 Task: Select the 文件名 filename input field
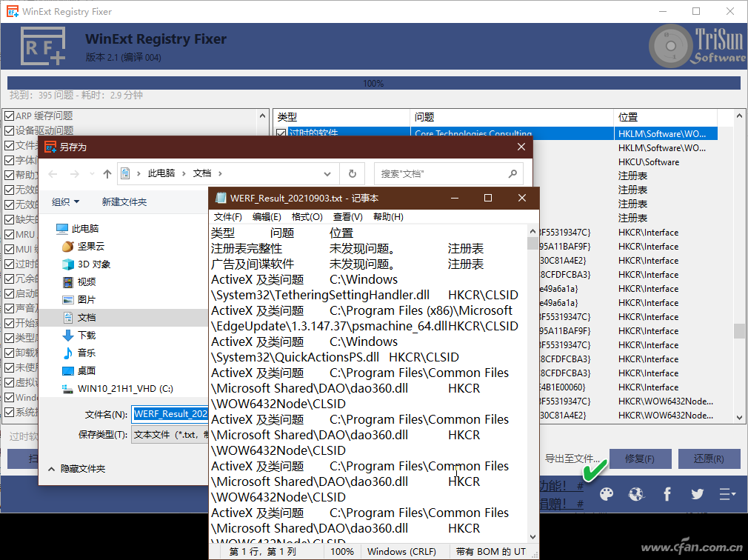(x=170, y=415)
